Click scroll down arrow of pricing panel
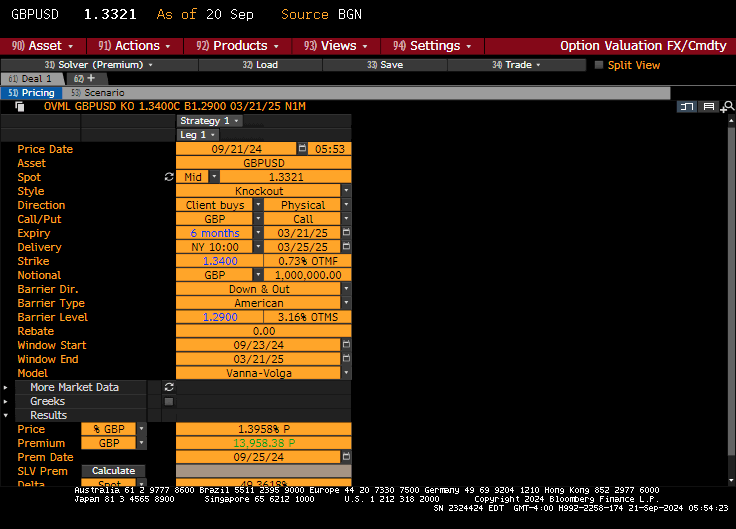 (x=731, y=480)
